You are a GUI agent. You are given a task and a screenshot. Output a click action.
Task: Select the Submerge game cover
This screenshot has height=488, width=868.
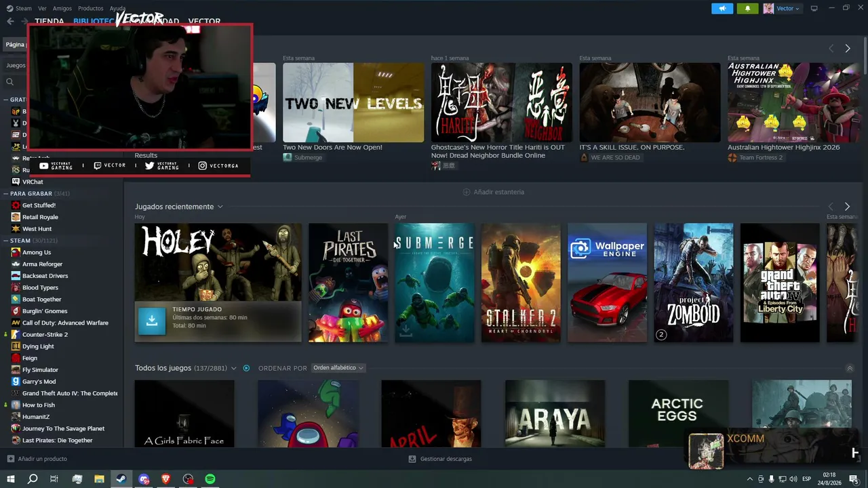point(435,283)
